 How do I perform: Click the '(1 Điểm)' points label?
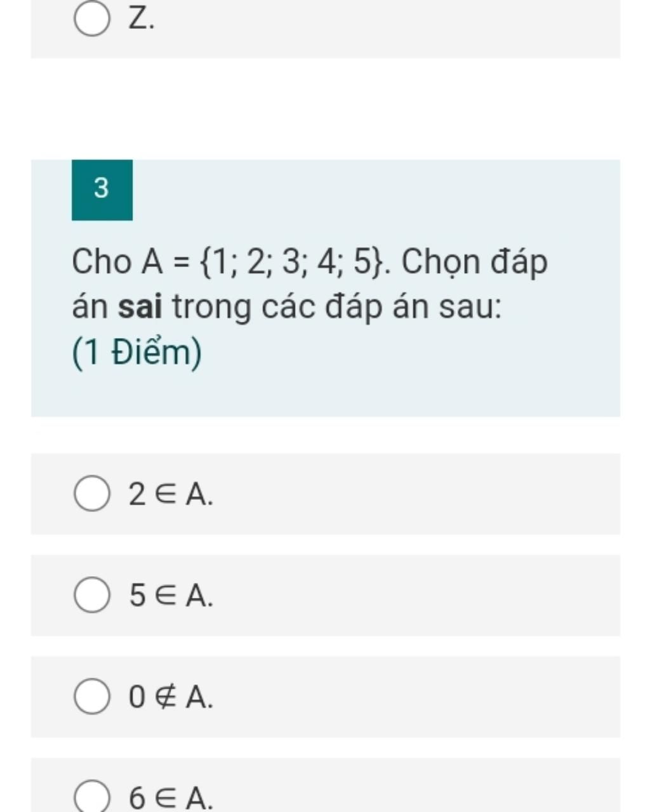(137, 353)
